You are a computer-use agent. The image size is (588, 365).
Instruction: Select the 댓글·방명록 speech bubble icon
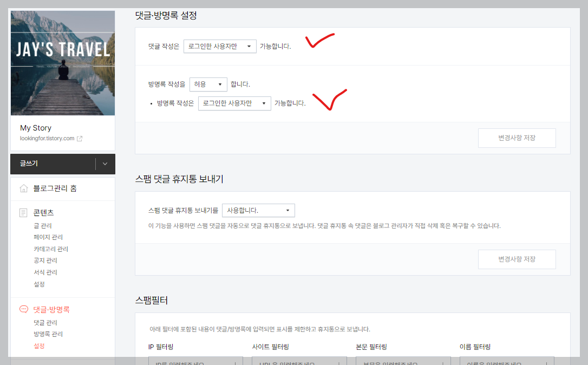tap(24, 309)
